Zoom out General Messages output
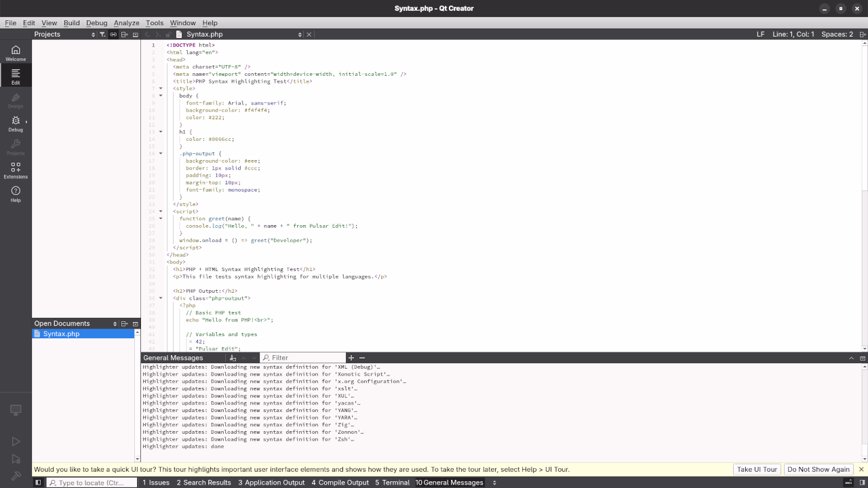Image resolution: width=868 pixels, height=488 pixels. (362, 357)
